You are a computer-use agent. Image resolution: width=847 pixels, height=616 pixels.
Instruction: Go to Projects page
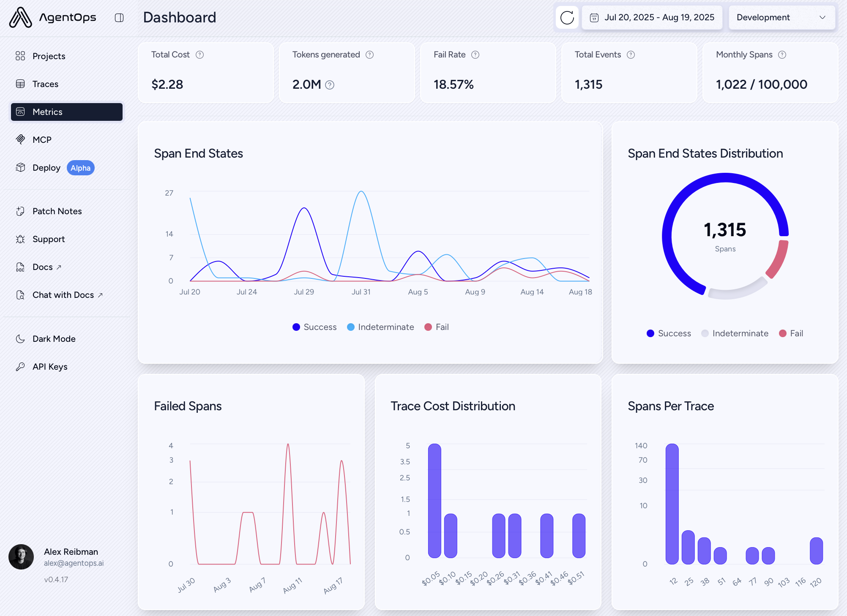coord(49,56)
